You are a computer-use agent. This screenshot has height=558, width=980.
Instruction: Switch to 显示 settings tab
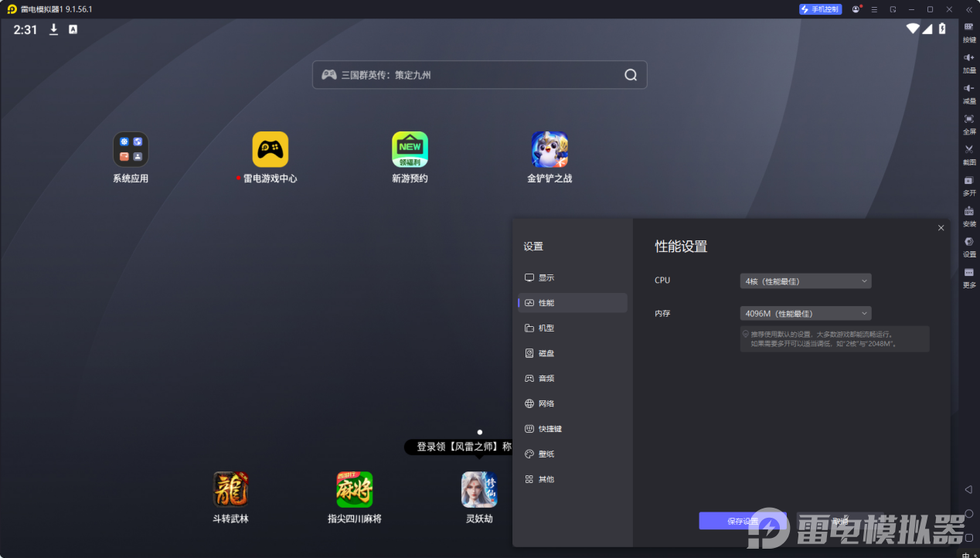click(573, 277)
